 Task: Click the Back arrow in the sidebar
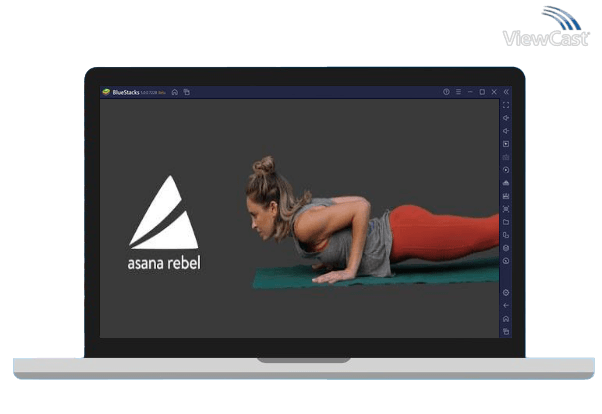point(506,306)
